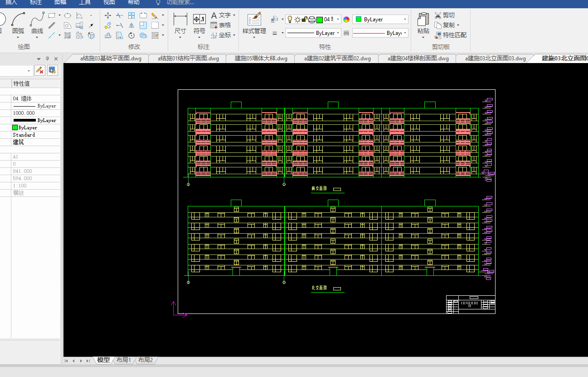Click the clear-selection pencil icon in properties panel
Screen dimensions: 588x377
[40, 70]
